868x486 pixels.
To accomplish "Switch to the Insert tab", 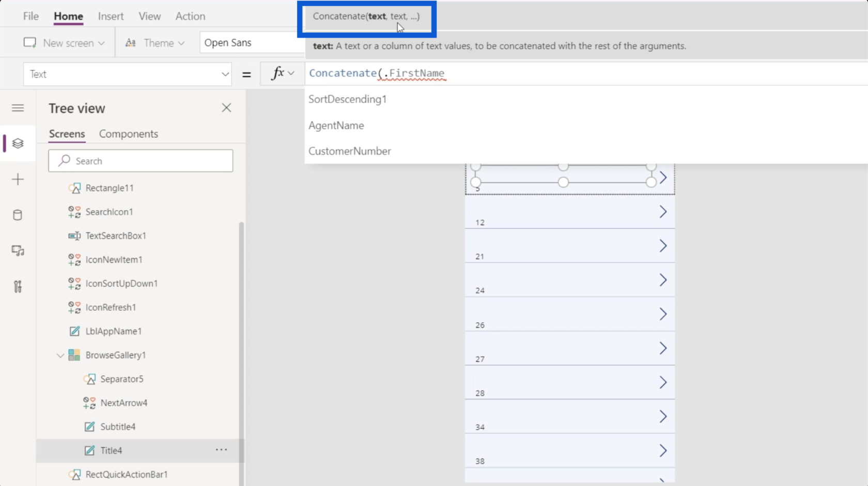I will point(111,16).
